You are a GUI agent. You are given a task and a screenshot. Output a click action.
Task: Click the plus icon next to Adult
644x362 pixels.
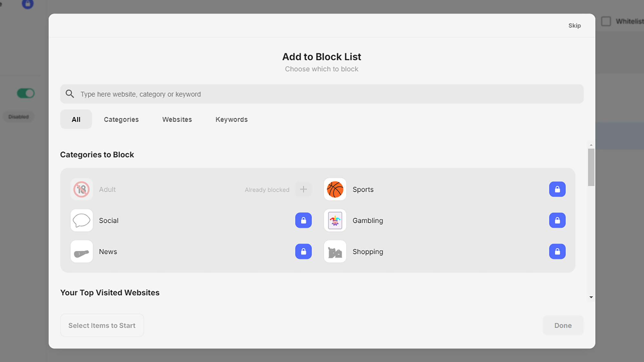[x=303, y=189]
